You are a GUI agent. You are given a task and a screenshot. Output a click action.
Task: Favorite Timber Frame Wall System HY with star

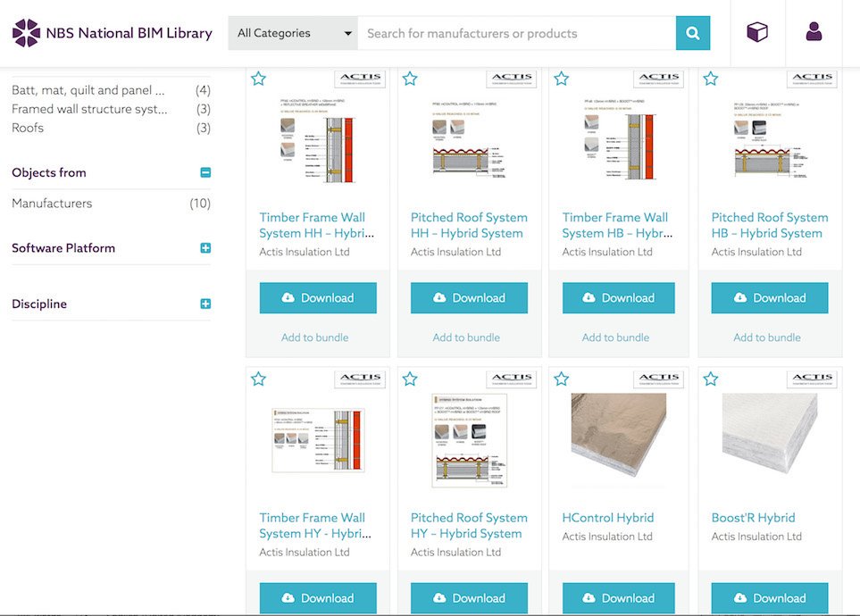[258, 379]
